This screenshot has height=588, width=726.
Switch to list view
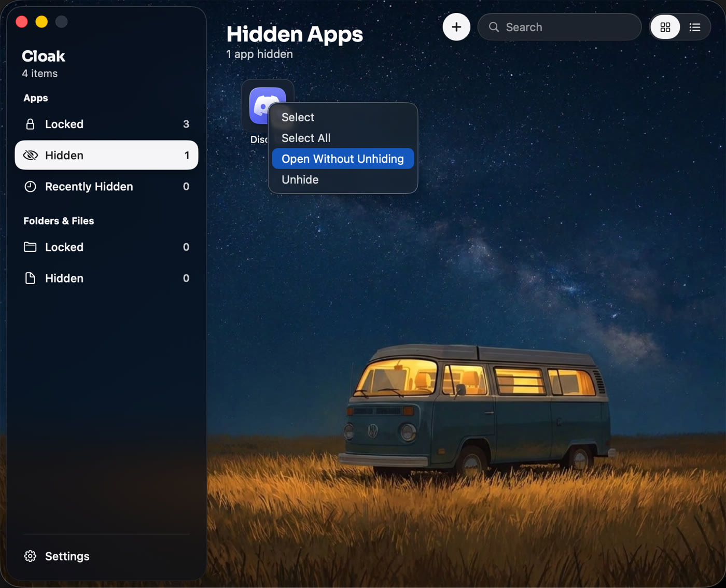pyautogui.click(x=695, y=27)
